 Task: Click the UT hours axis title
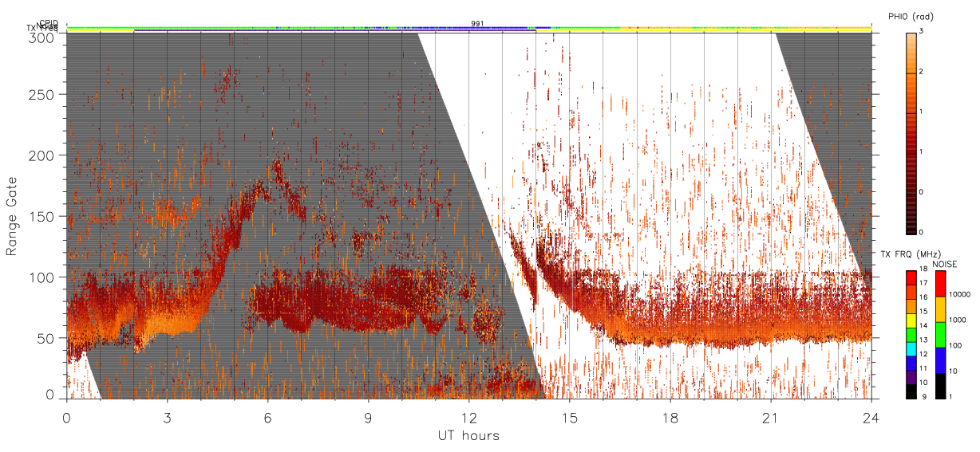pos(469,435)
